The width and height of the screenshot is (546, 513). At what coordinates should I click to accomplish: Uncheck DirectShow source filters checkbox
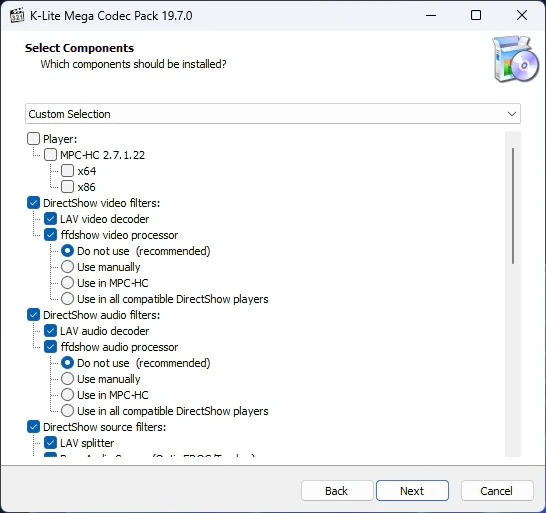pos(33,427)
